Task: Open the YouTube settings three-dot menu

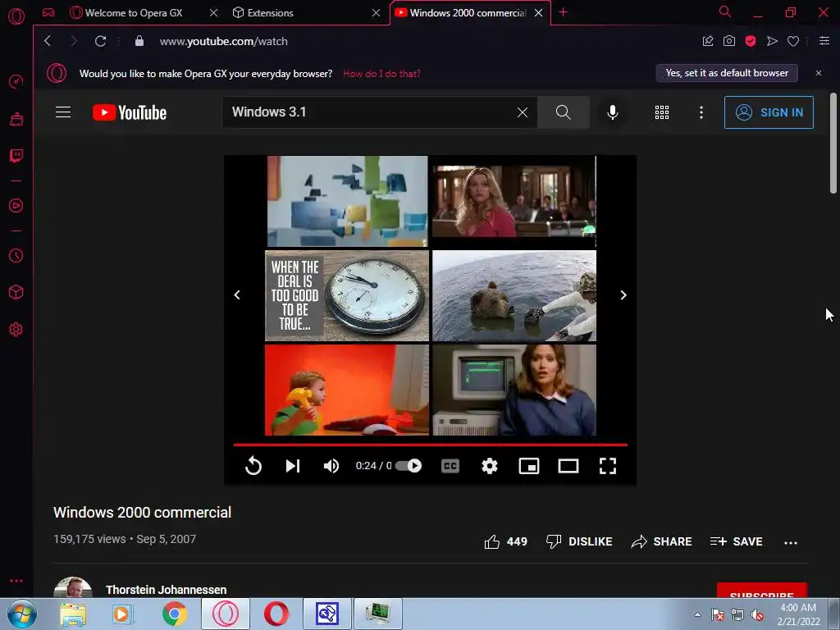Action: (x=701, y=112)
